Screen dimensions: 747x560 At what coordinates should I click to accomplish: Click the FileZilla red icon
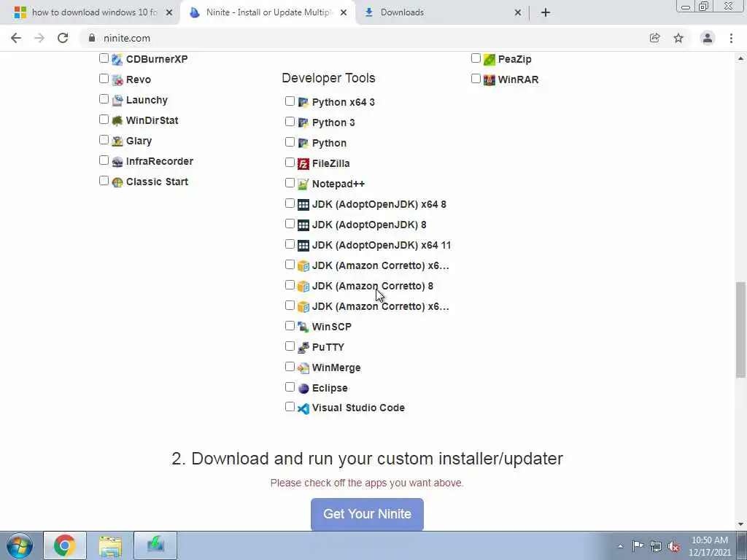tap(303, 164)
